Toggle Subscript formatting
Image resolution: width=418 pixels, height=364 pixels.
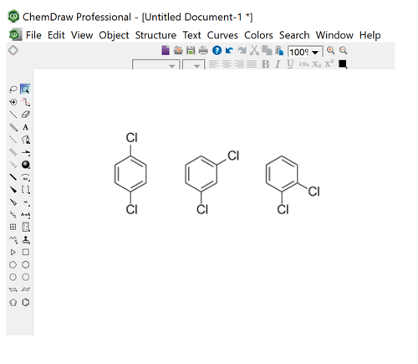click(317, 64)
